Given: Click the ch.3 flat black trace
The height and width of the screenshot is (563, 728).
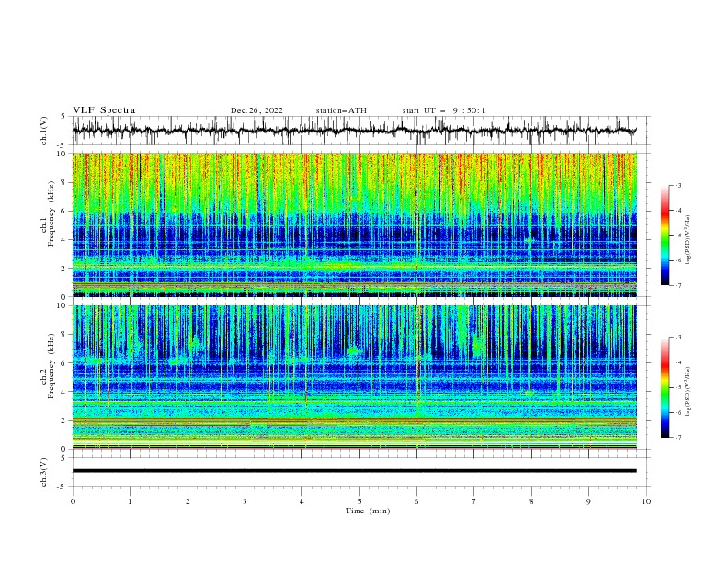Looking at the screenshot, I should (x=354, y=471).
